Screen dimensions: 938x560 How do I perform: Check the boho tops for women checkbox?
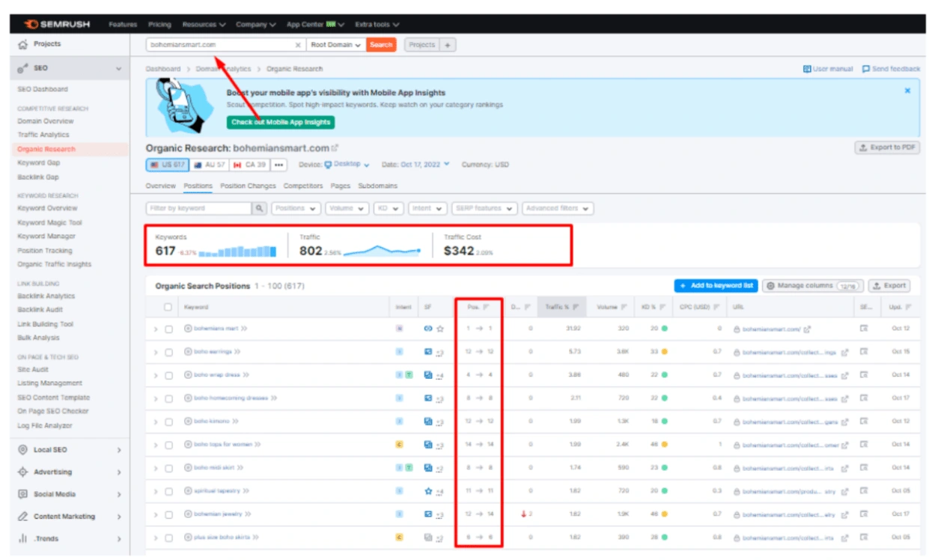(x=168, y=445)
